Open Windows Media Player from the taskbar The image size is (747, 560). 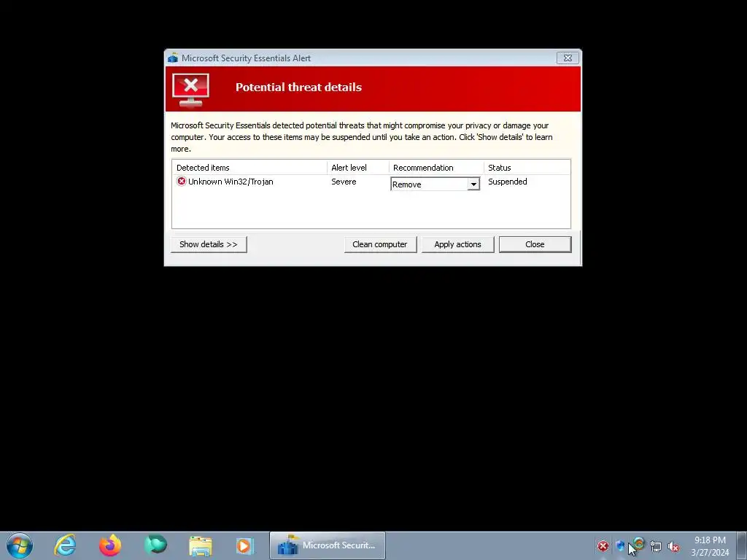245,545
